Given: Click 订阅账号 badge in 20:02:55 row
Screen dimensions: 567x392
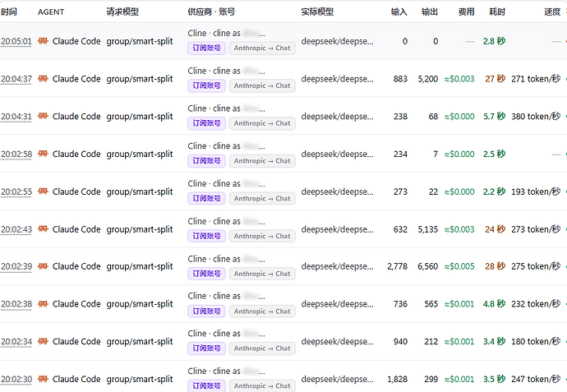Looking at the screenshot, I should [206, 199].
